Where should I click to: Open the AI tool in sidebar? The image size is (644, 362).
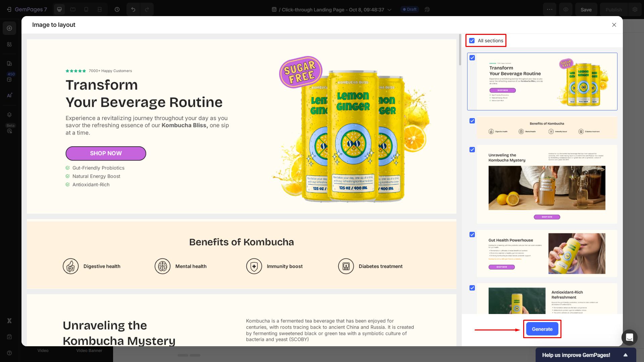[x=9, y=95]
